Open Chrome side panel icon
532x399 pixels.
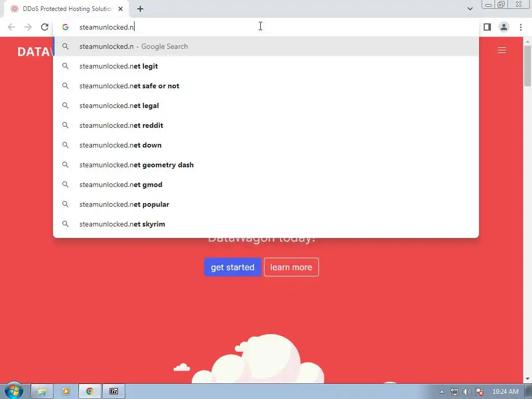click(487, 27)
